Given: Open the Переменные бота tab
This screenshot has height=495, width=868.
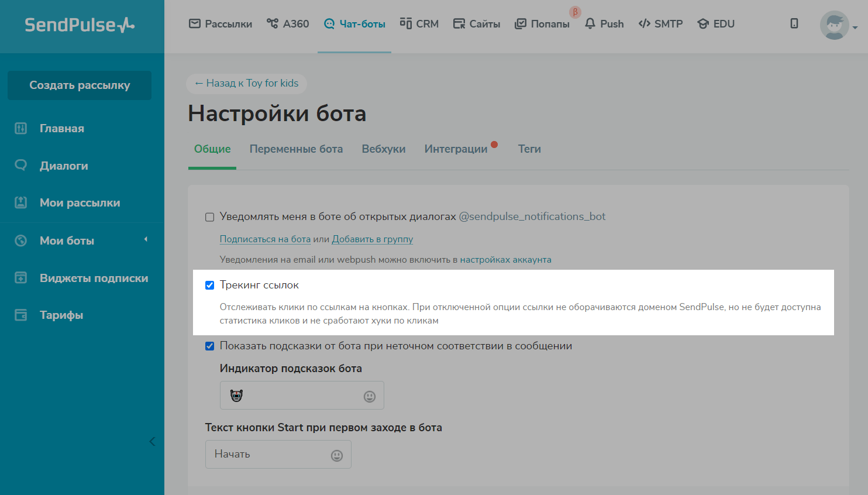Looking at the screenshot, I should 296,149.
